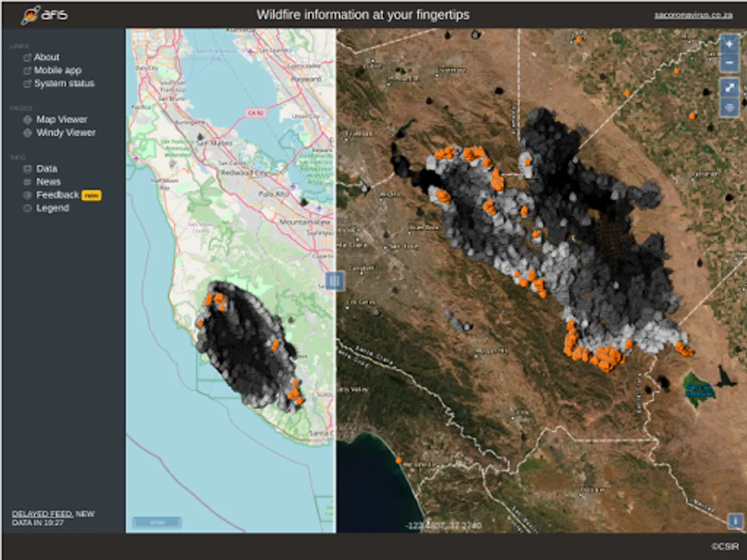Zoom out of the map

tap(729, 63)
